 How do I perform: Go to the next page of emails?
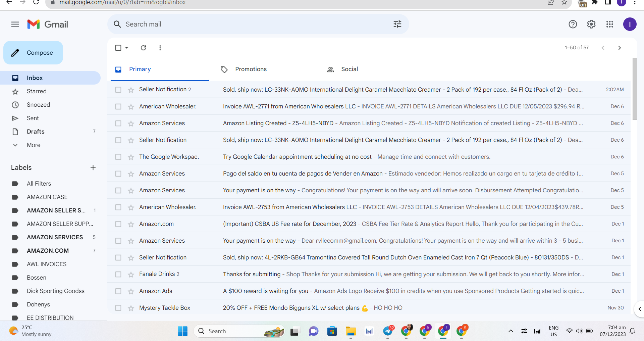[x=620, y=48]
